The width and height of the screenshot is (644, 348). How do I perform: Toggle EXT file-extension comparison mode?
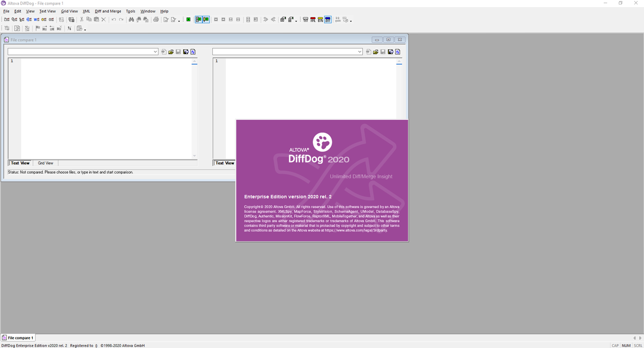pyautogui.click(x=328, y=20)
